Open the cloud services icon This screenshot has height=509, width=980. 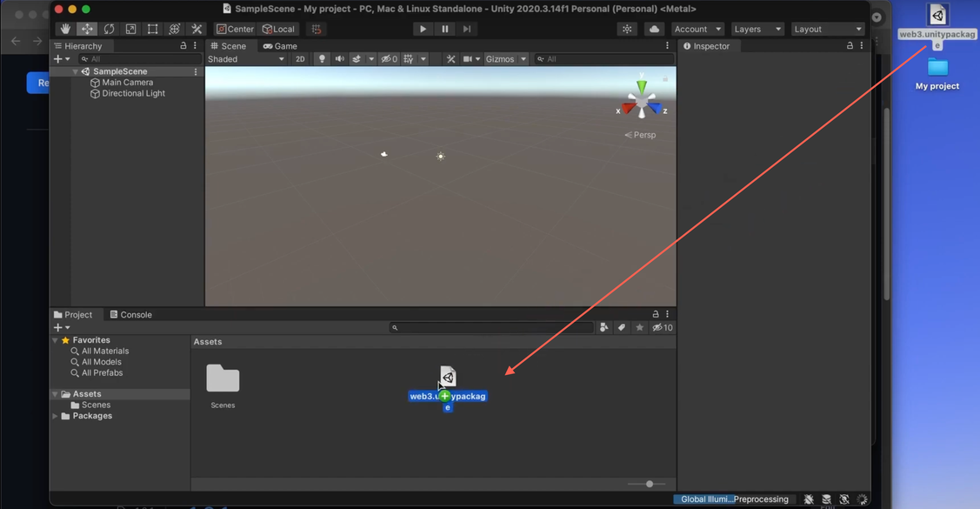654,29
